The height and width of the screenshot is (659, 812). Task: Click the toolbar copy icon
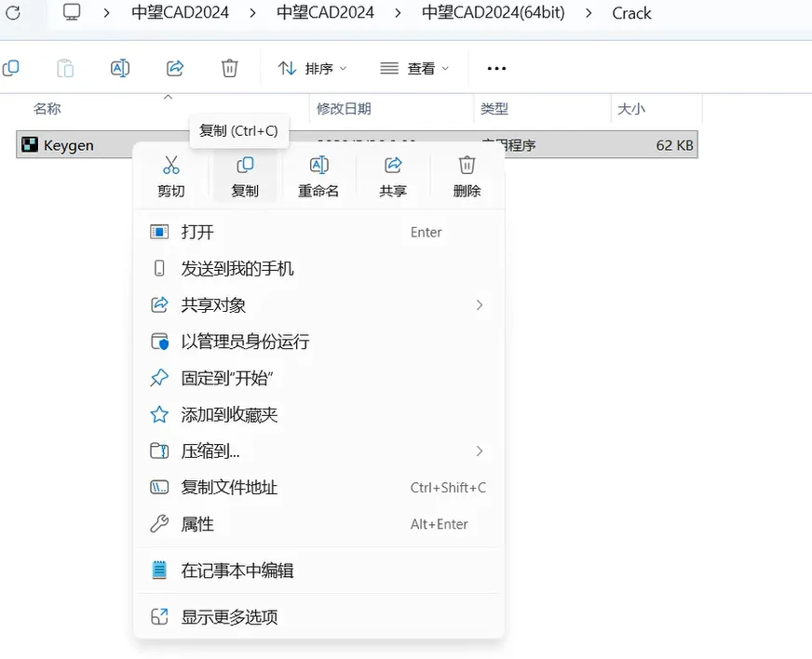point(11,68)
